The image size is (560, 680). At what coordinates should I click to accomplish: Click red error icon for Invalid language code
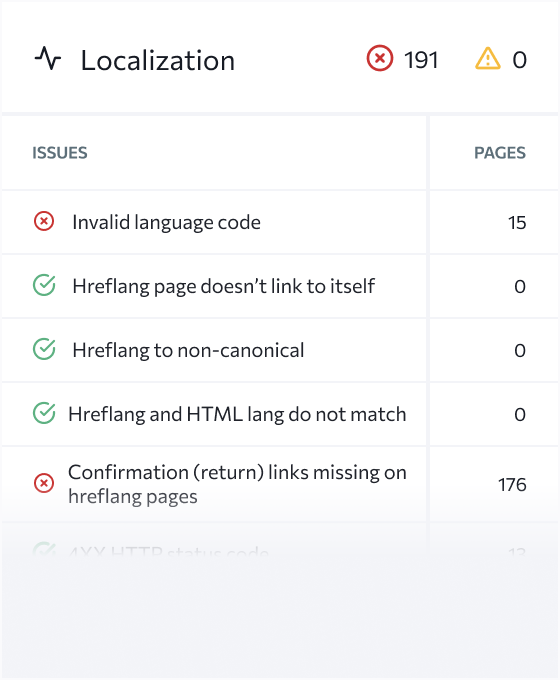(44, 222)
